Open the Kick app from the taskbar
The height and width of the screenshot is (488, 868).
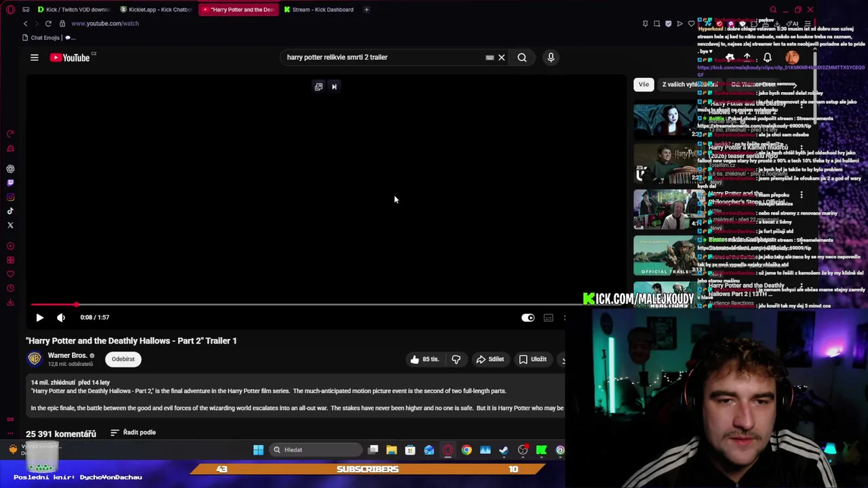(541, 450)
